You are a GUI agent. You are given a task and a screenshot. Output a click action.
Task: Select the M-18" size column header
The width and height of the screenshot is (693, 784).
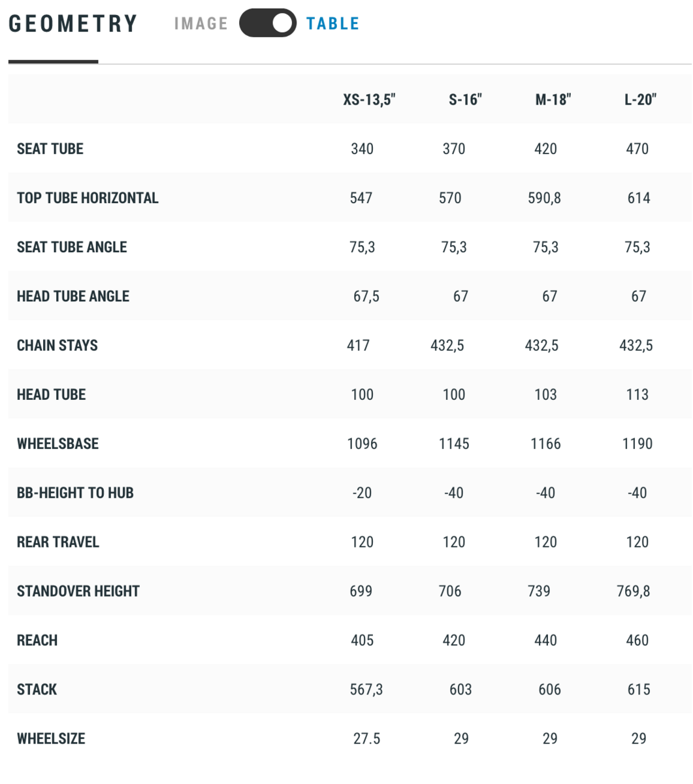tap(553, 100)
